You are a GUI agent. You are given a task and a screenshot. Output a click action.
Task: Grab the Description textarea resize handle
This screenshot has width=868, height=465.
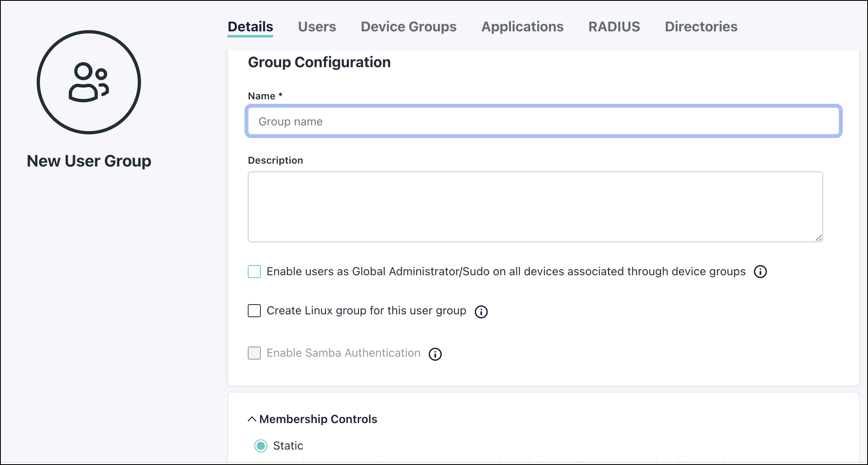(x=819, y=238)
